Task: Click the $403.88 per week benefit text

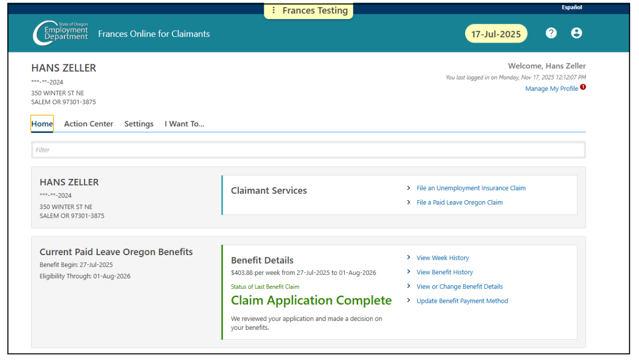Action: (304, 273)
